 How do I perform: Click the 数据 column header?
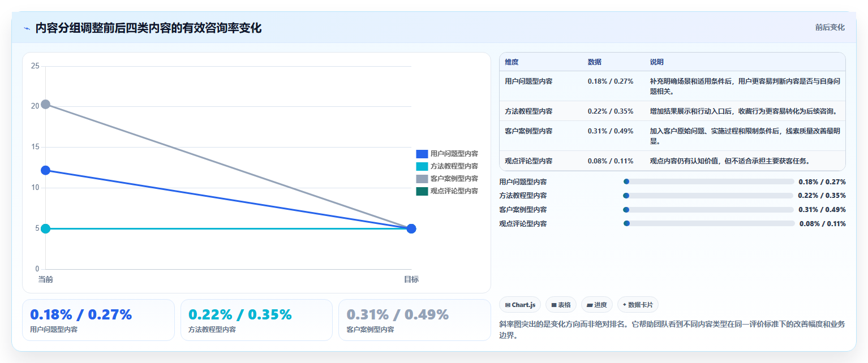click(595, 62)
